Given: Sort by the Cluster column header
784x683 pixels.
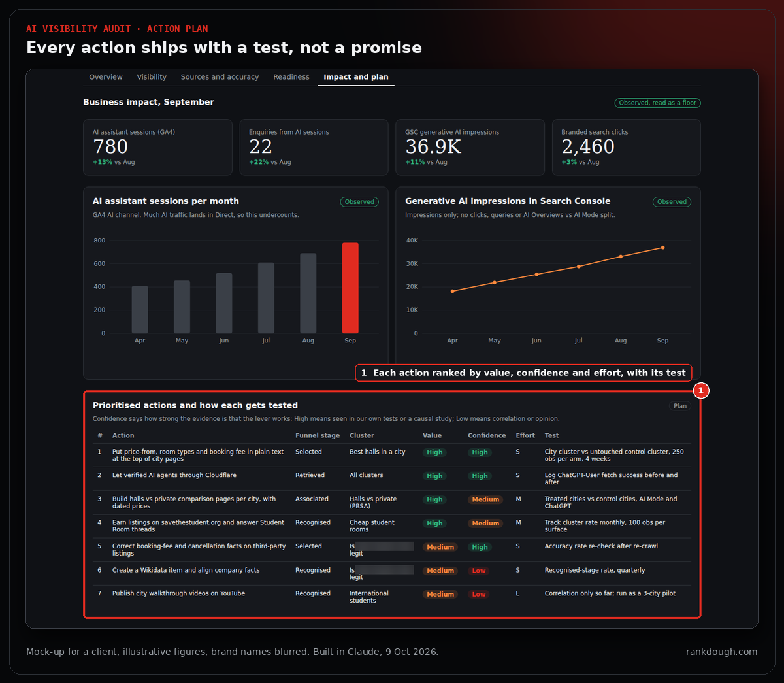Looking at the screenshot, I should (362, 435).
